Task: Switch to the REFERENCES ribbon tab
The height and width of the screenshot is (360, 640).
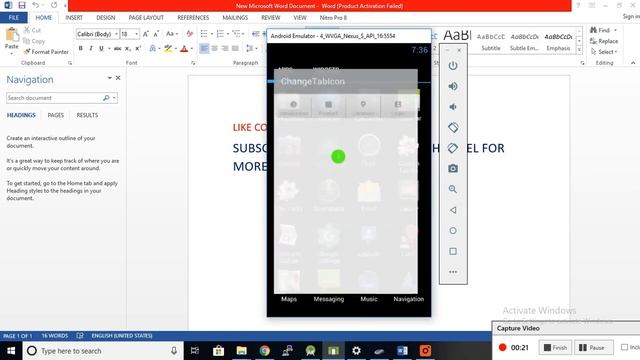Action: pos(193,18)
